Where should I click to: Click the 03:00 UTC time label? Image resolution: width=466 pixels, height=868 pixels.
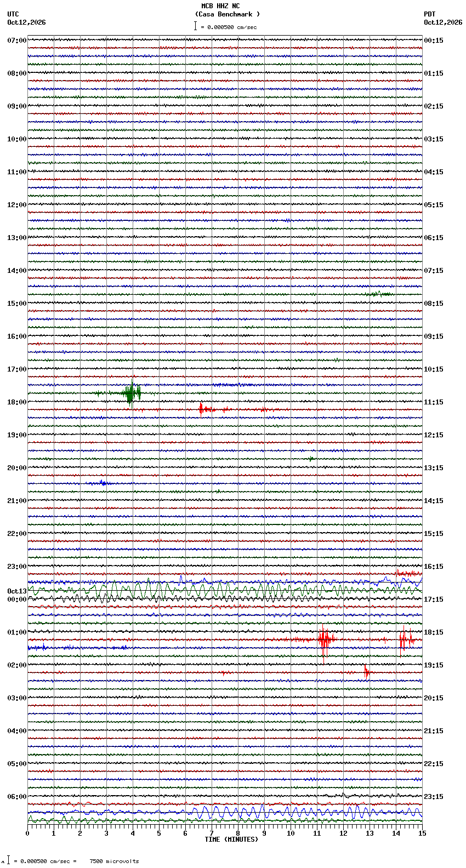point(17,698)
